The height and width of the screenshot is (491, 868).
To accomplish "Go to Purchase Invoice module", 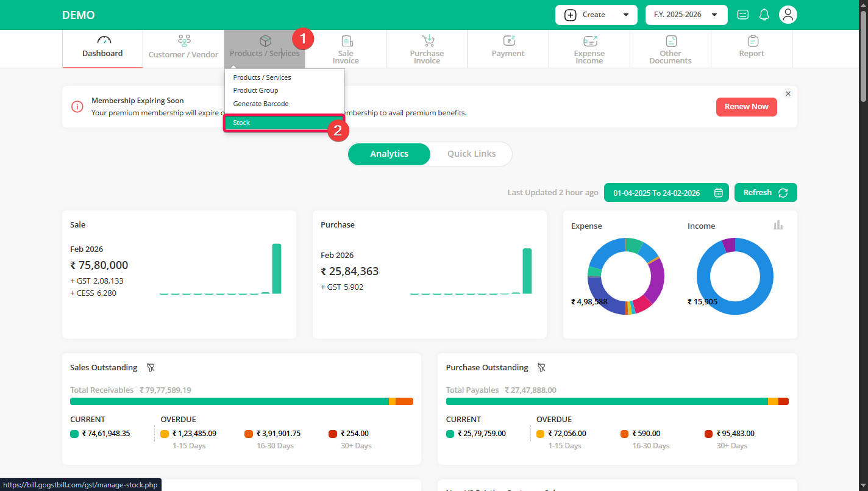I will [427, 49].
